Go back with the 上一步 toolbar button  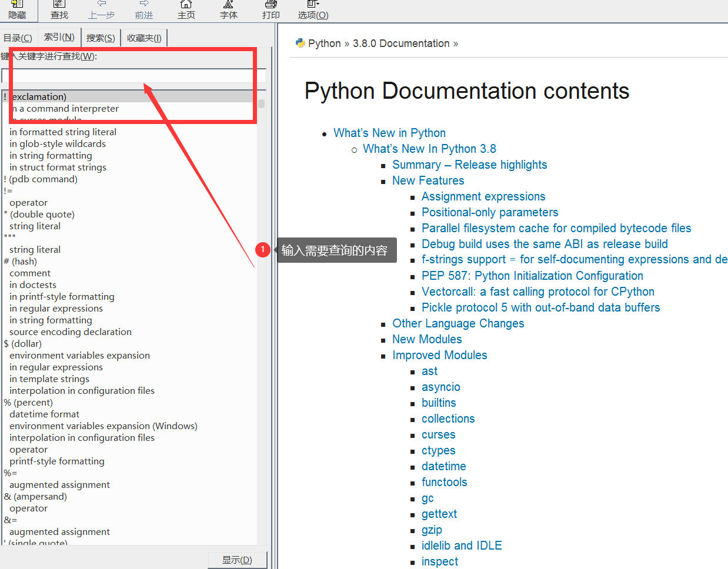[x=101, y=9]
